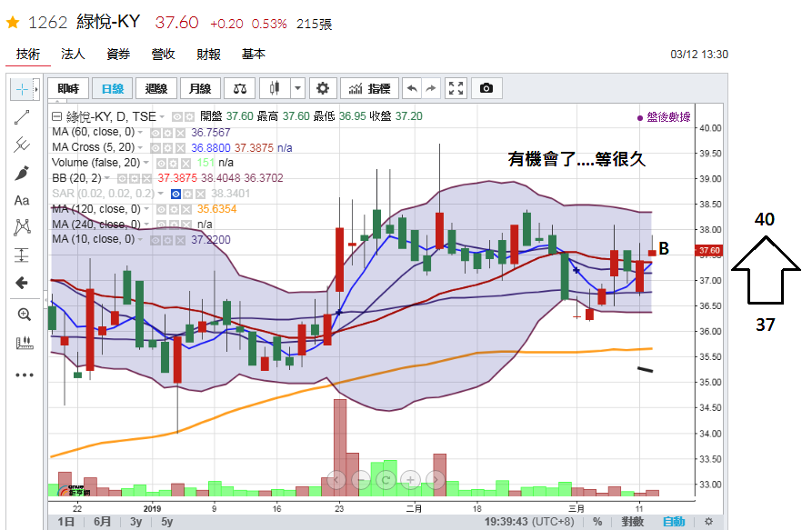Switch to the 營收 tab
This screenshot has width=812, height=530.
[163, 54]
